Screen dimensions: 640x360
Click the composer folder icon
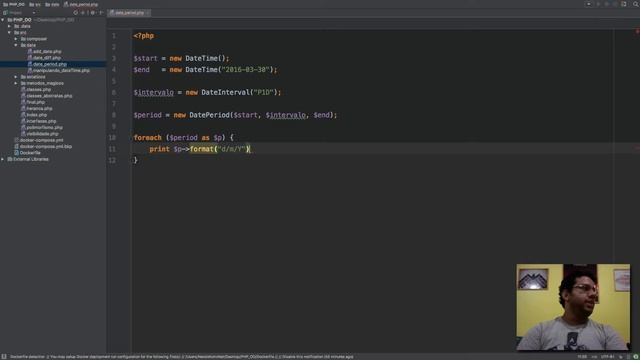click(23, 39)
